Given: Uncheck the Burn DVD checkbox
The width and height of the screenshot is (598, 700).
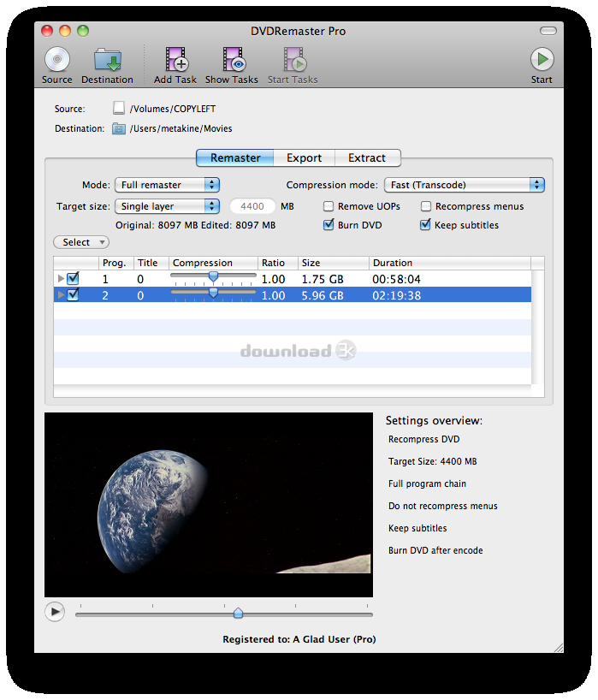Looking at the screenshot, I should pos(329,224).
